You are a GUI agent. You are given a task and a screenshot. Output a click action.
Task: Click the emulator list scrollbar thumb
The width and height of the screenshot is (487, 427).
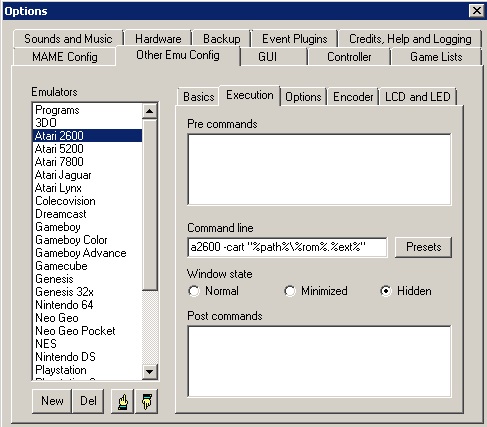click(150, 205)
